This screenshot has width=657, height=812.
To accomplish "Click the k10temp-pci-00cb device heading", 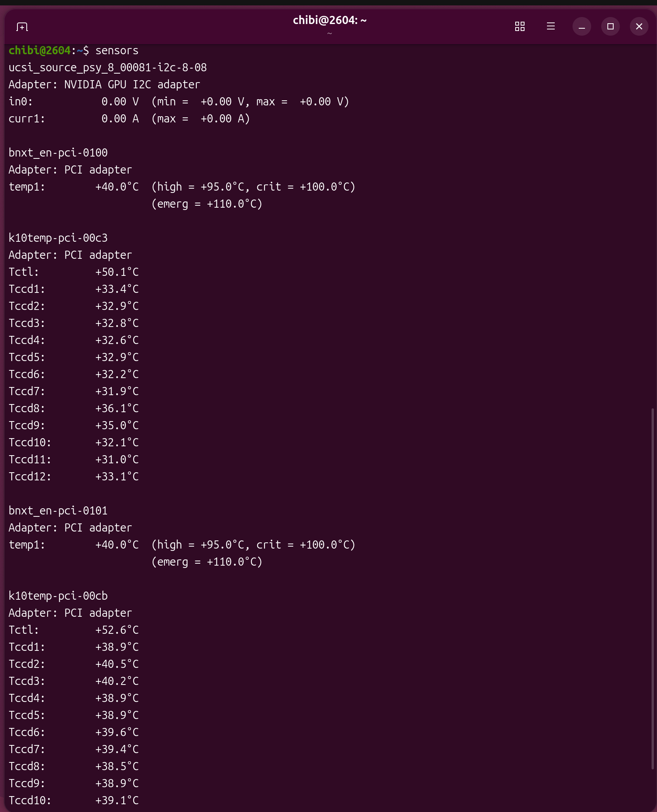I will (x=58, y=596).
